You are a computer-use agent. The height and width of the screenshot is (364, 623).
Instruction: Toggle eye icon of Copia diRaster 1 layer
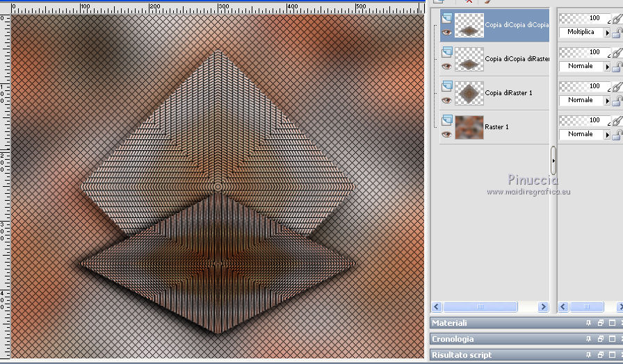tap(446, 101)
